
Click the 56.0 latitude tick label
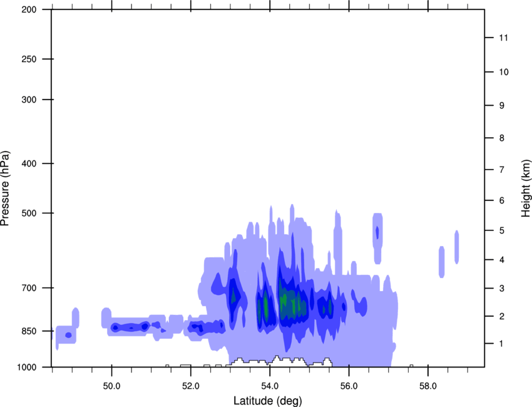349,386
